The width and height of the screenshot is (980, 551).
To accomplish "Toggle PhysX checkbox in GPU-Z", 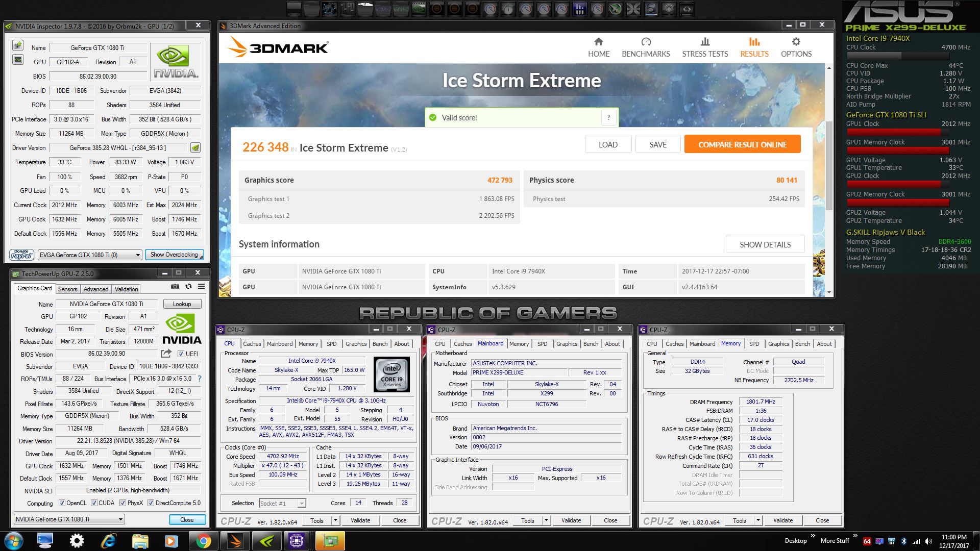I will coord(122,503).
